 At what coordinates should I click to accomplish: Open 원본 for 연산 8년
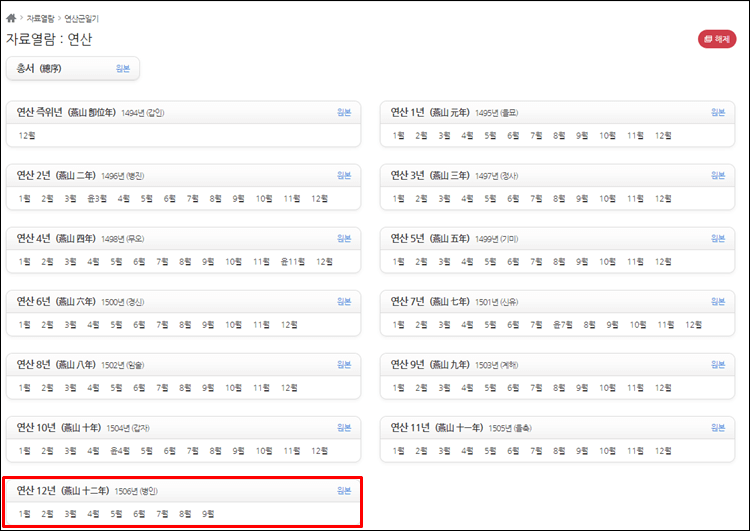click(344, 365)
